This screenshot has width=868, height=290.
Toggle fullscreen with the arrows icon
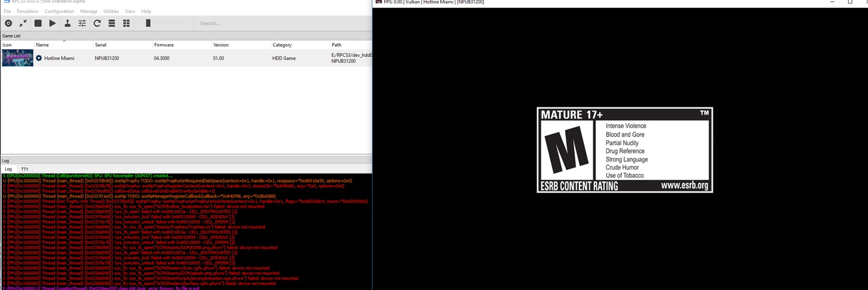point(23,23)
